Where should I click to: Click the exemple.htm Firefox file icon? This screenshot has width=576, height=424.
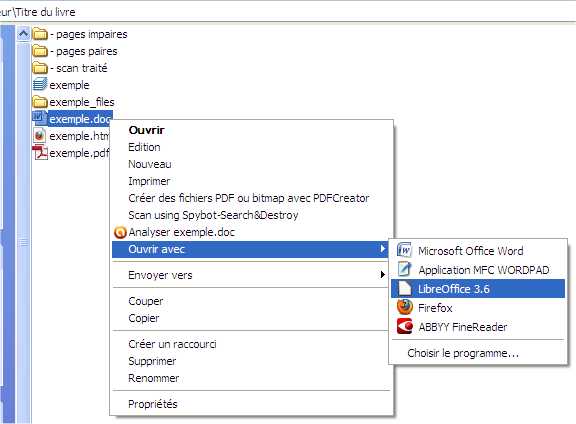click(40, 136)
